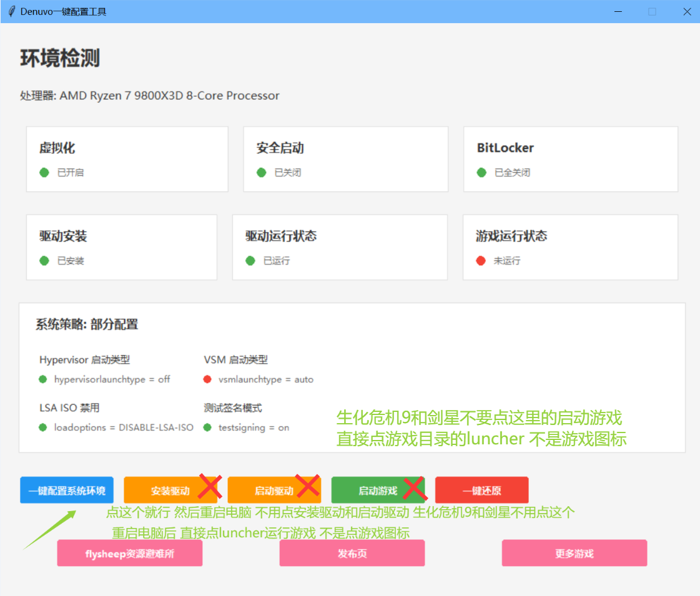
Task: Click green status dot next to 已全关闭
Action: (x=481, y=173)
